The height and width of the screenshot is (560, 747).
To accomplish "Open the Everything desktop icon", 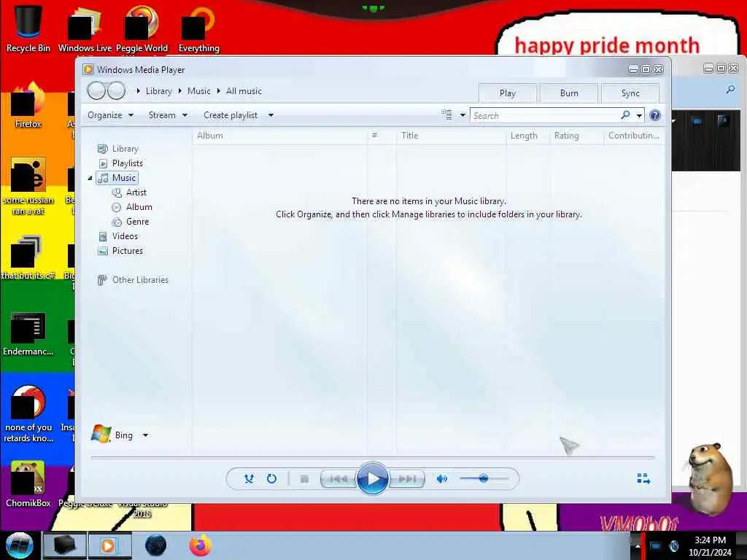I will click(198, 28).
